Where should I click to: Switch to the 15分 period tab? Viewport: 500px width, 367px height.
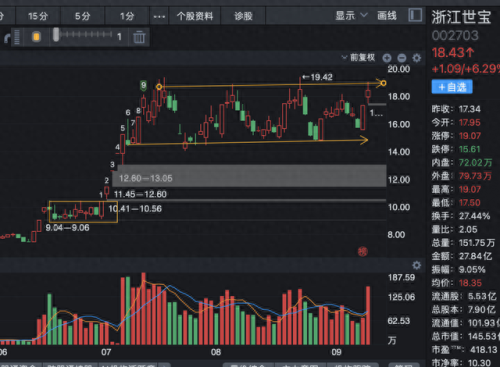pos(38,16)
